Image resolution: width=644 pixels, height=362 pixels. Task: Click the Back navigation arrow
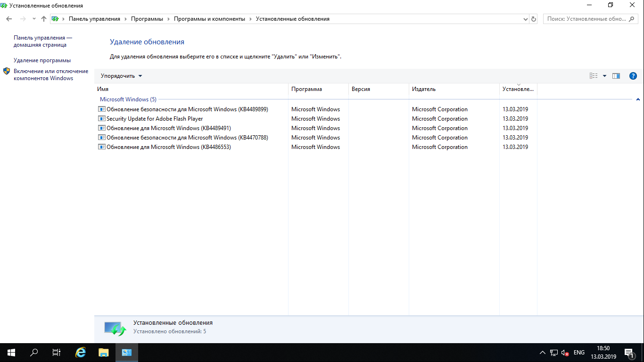[x=9, y=19]
